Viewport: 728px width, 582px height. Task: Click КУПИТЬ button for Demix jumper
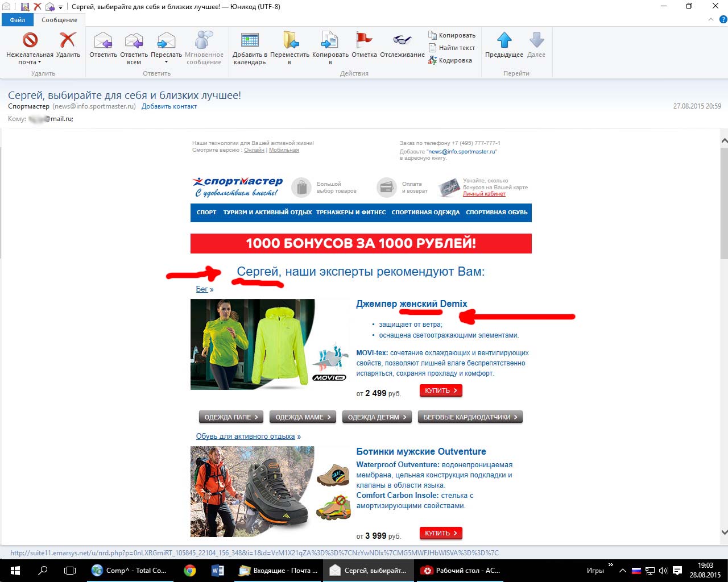click(441, 390)
